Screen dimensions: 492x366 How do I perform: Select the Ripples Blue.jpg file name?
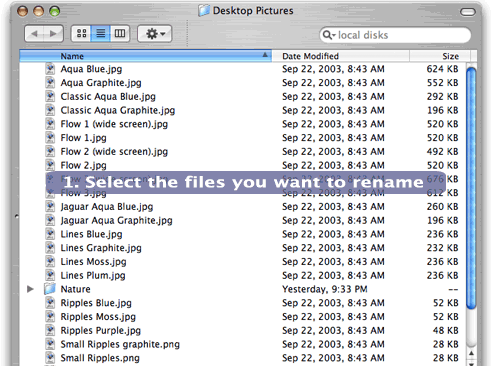(96, 303)
